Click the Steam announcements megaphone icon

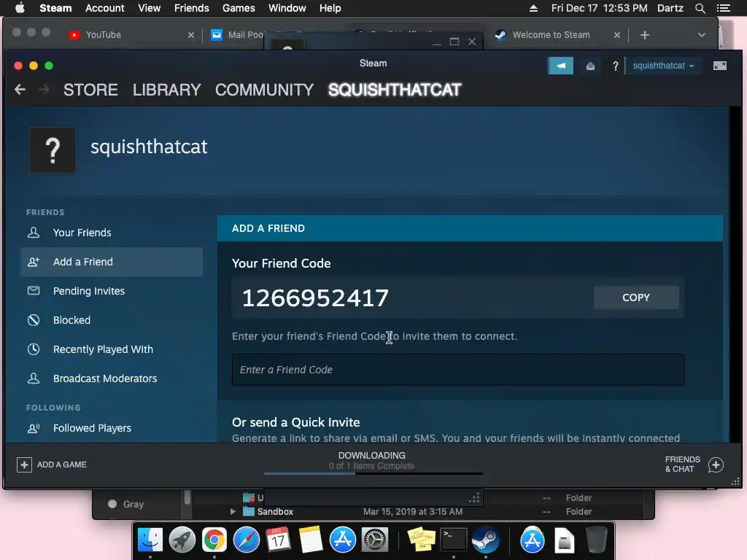point(561,66)
